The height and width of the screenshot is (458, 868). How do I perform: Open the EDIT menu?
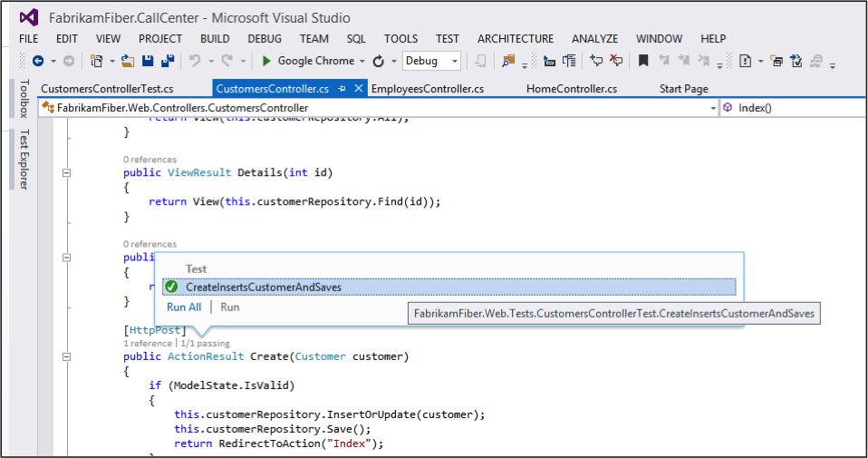coord(67,39)
